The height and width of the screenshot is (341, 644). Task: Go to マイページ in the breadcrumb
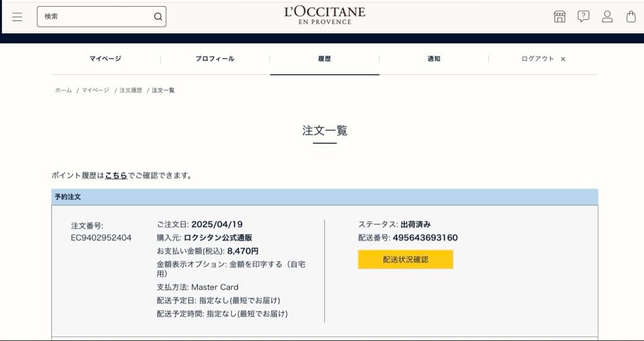(95, 91)
